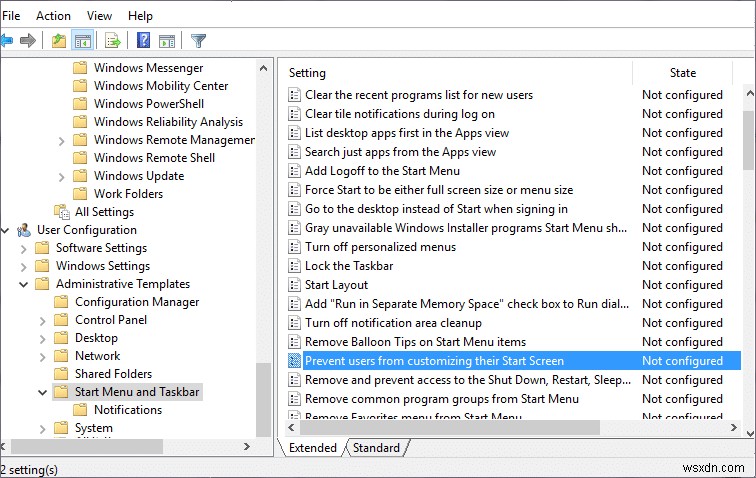Click the Forward arrow toolbar button

[x=29, y=41]
